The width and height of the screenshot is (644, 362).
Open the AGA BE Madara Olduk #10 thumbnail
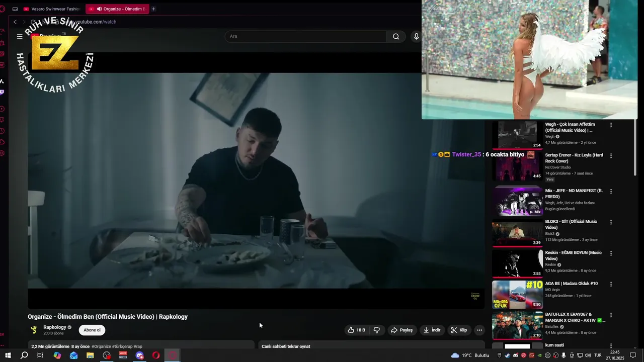click(x=517, y=294)
